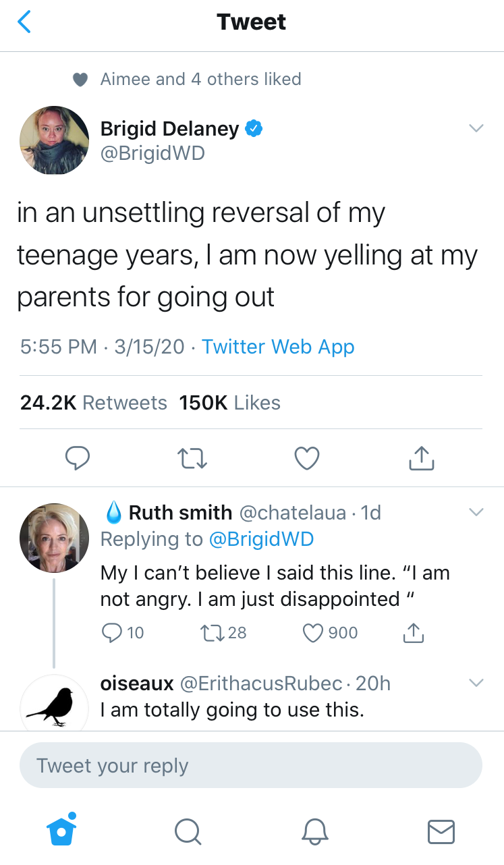Image resolution: width=504 pixels, height=865 pixels.
Task: Open the Home tab
Action: click(62, 829)
